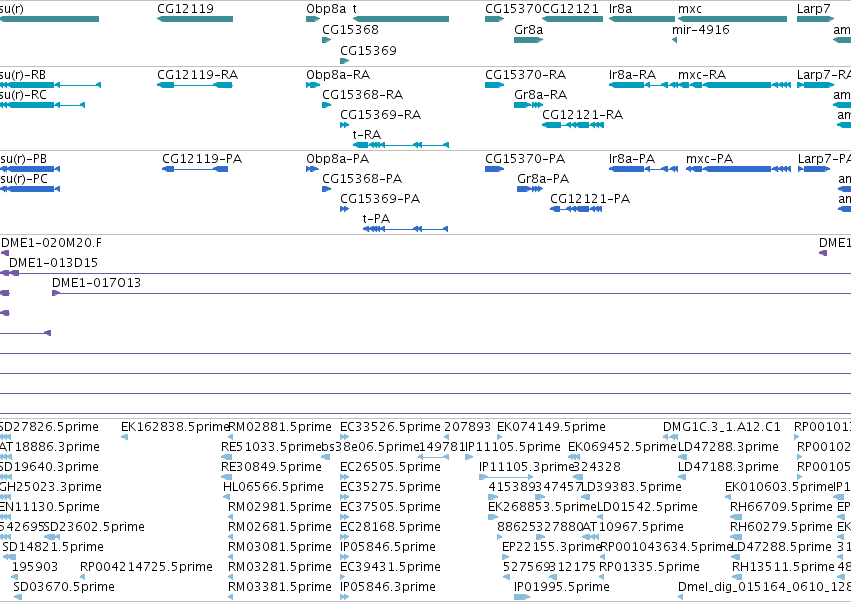Click the SD27826.5prime EST

point(5,437)
